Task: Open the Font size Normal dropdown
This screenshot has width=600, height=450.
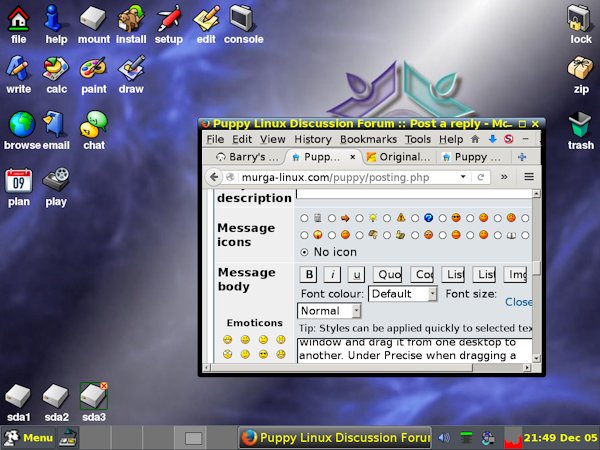Action: 329,311
